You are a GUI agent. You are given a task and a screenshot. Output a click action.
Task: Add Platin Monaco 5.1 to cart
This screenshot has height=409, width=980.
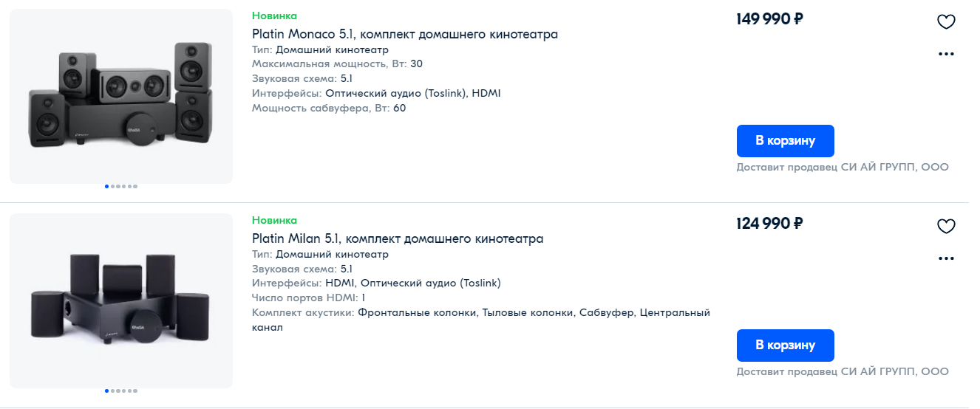(x=785, y=141)
